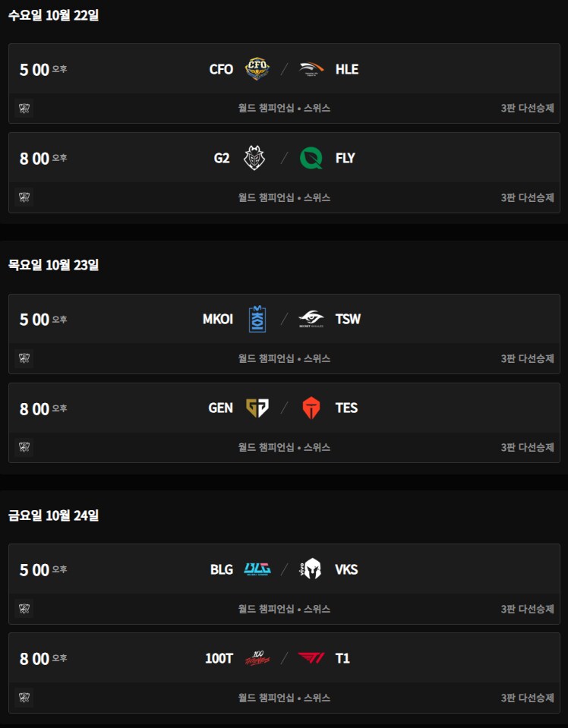Click Worlds league icon under CFO match
Viewport: 568px width, 728px height.
24,108
